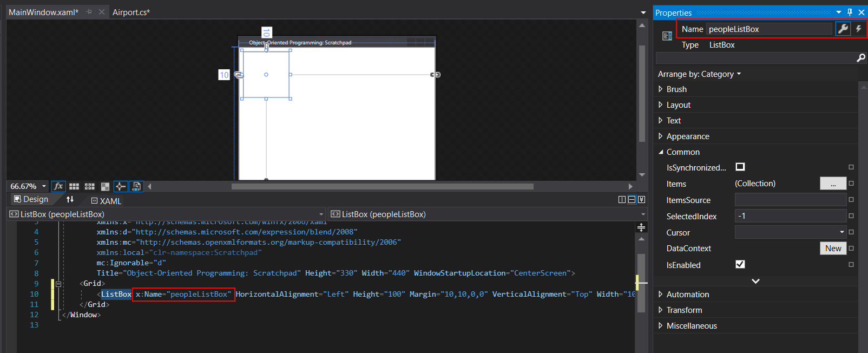Pin the Properties panel
868x353 pixels.
[x=850, y=12]
